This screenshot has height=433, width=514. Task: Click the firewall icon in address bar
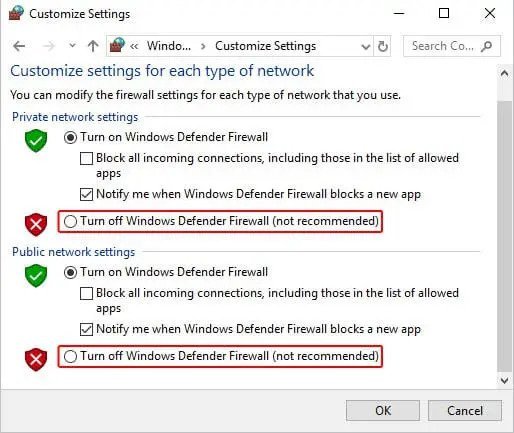click(117, 45)
